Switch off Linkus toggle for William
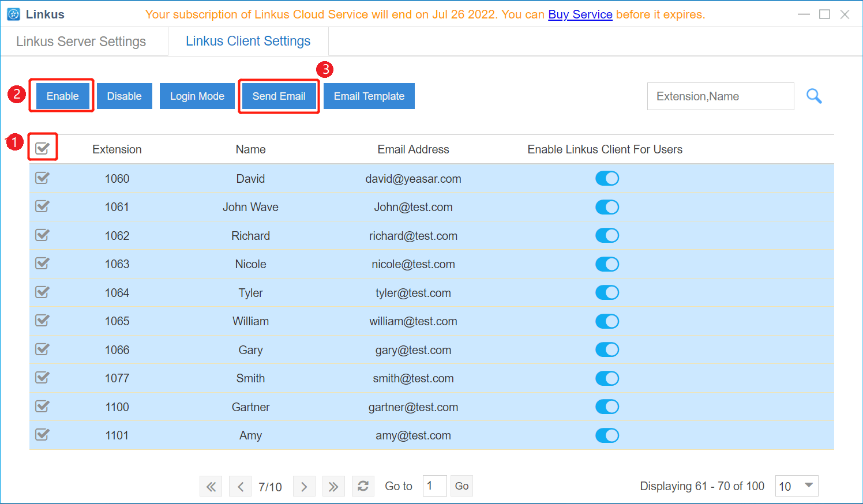 tap(607, 321)
